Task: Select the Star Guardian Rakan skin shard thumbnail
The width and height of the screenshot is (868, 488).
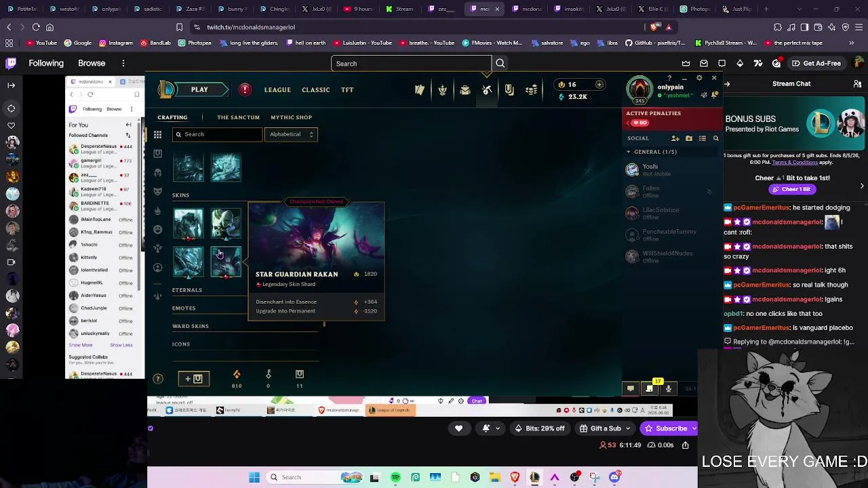Action: pos(226,262)
